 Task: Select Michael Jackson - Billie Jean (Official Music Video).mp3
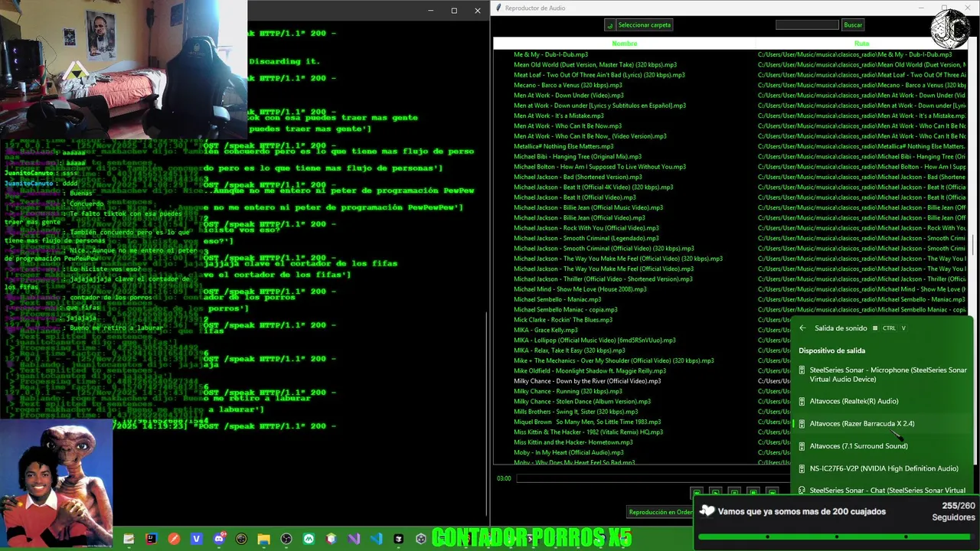588,207
